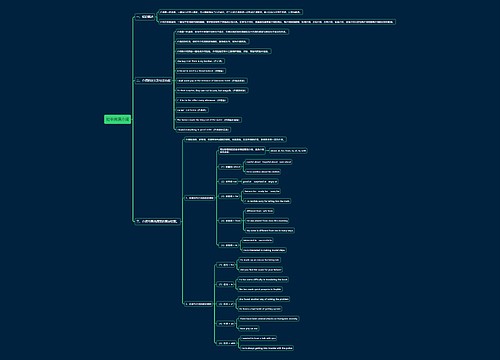Click the '(2) 名词 + in' subtopic
The height and width of the screenshot is (360, 500).
(x=226, y=284)
